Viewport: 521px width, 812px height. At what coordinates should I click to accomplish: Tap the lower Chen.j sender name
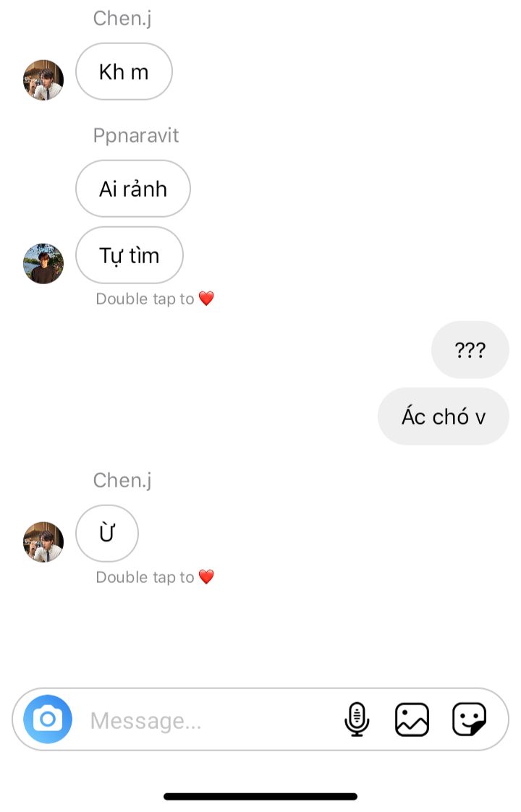click(x=122, y=481)
